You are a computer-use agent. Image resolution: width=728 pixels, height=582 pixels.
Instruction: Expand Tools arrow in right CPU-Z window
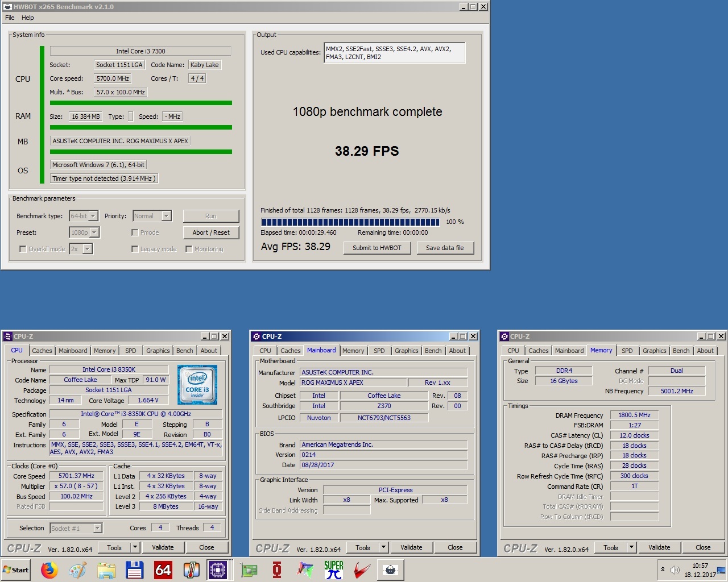(632, 547)
